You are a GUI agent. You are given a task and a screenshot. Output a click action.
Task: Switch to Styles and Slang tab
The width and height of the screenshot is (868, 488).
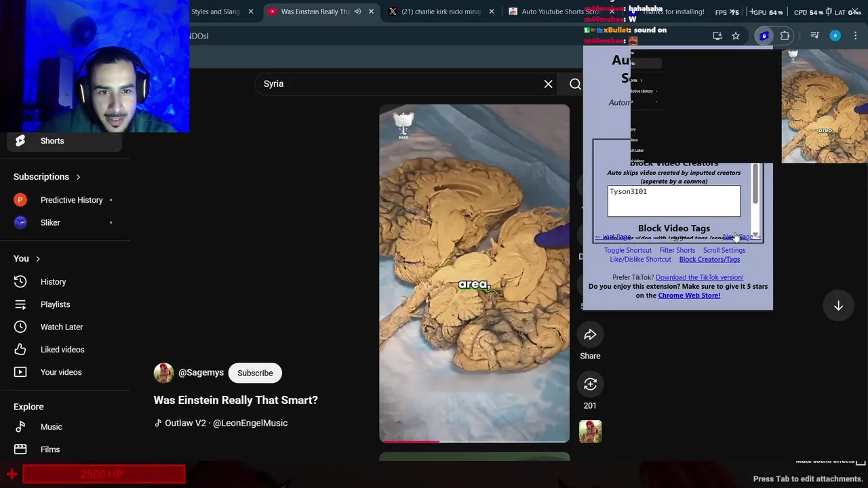click(x=216, y=12)
